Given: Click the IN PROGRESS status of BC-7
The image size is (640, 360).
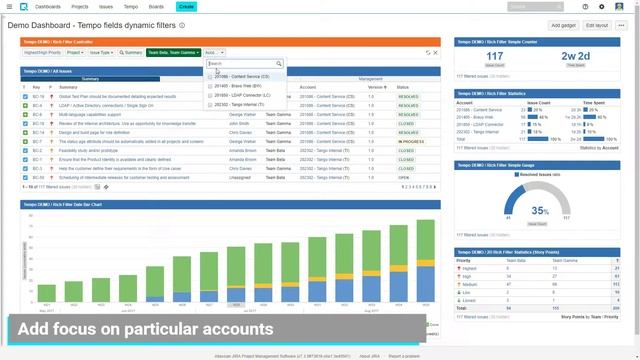Looking at the screenshot, I should [411, 142].
